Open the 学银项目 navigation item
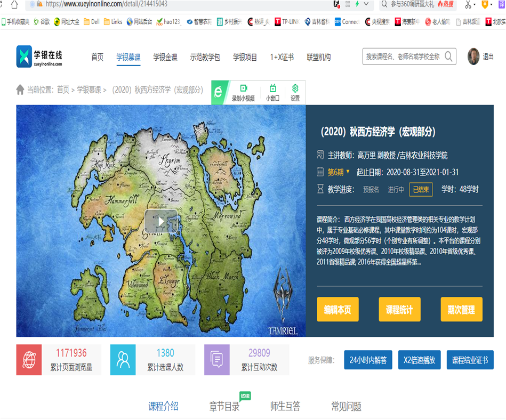The height and width of the screenshot is (420, 506). point(245,58)
